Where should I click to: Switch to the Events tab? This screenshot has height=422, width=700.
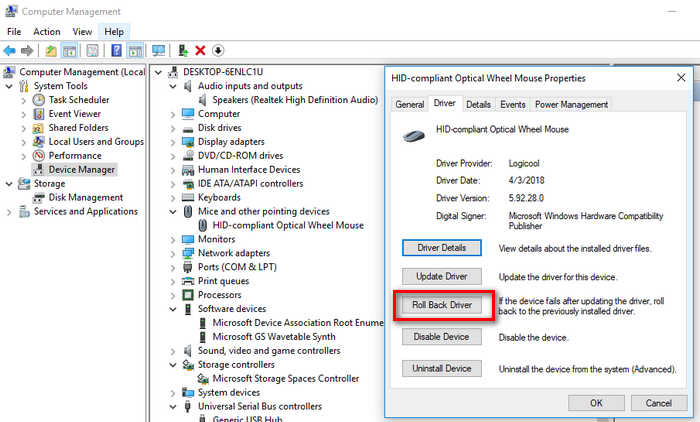tap(512, 104)
